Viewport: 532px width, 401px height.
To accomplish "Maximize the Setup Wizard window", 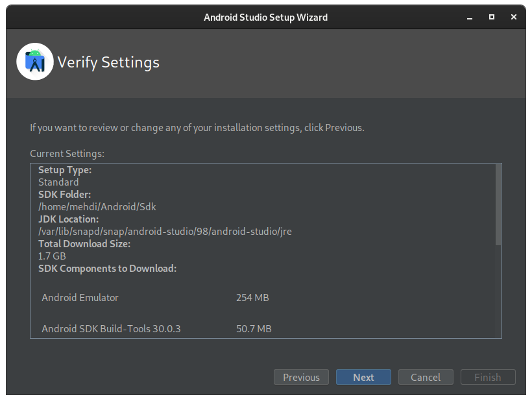I will click(491, 17).
